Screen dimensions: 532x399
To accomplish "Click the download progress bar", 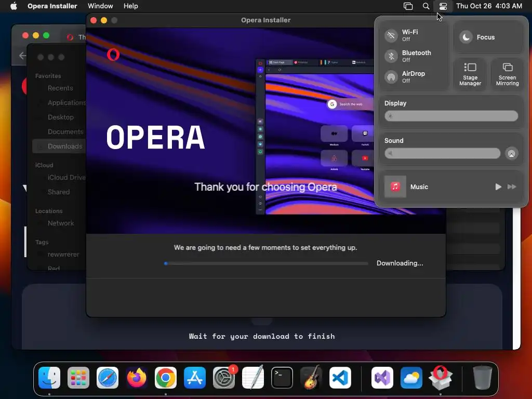I will point(266,263).
